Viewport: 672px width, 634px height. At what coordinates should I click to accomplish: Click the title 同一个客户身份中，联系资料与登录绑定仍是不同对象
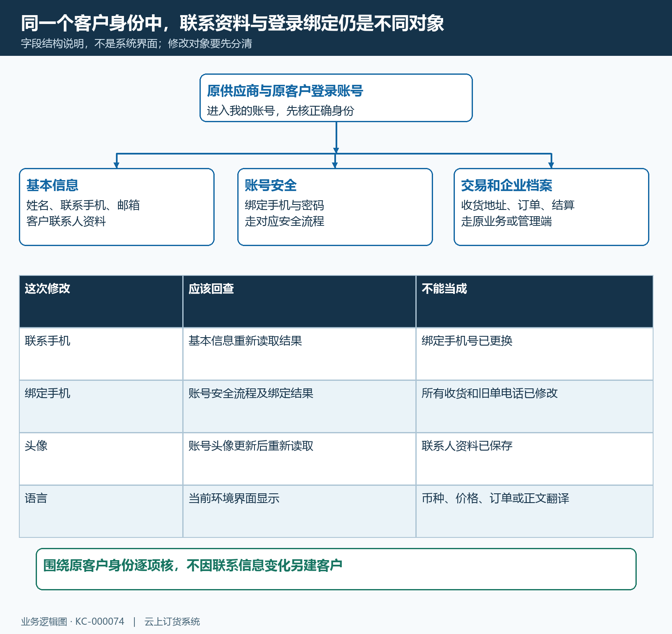tap(232, 23)
